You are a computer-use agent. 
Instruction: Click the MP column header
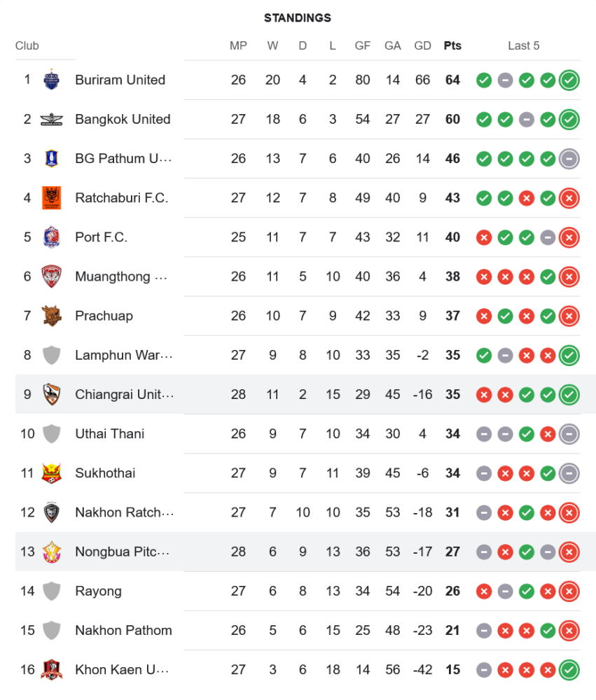(238, 45)
